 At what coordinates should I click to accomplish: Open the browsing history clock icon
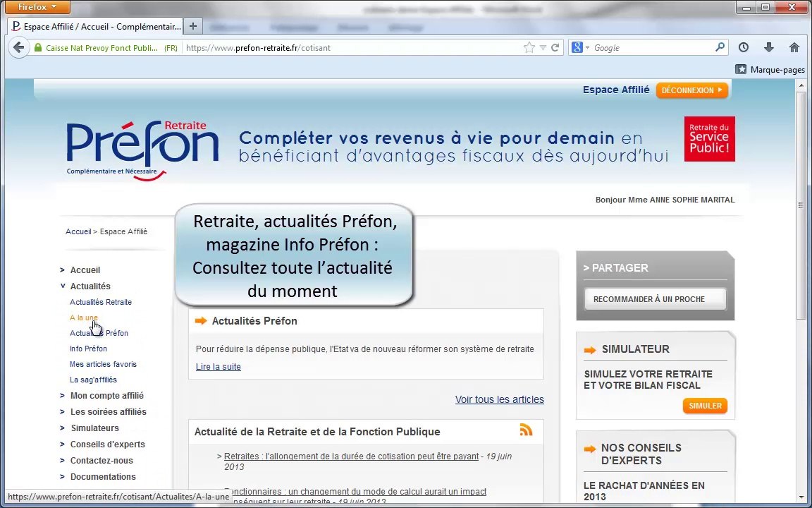coord(743,48)
